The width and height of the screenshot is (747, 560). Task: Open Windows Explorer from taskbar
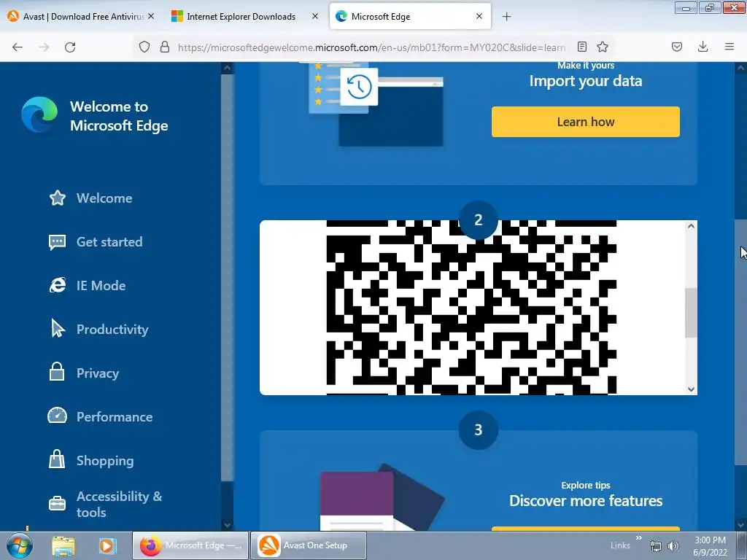click(63, 545)
